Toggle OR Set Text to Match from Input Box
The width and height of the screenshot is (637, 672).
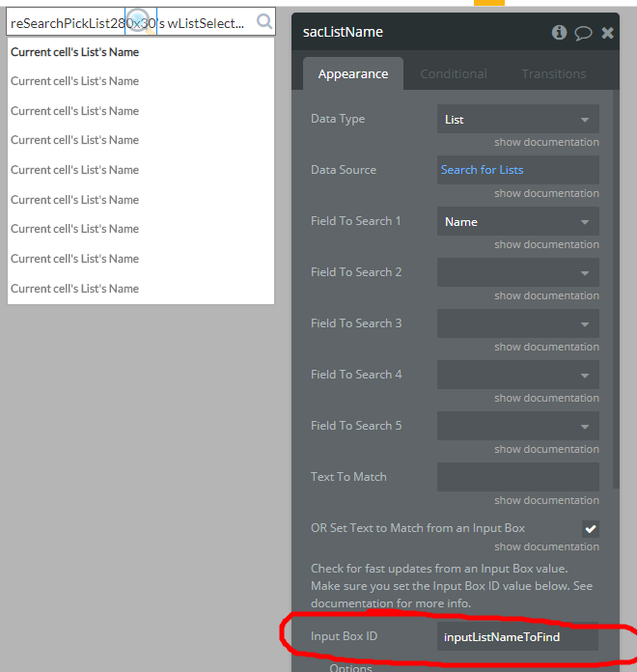tap(591, 528)
